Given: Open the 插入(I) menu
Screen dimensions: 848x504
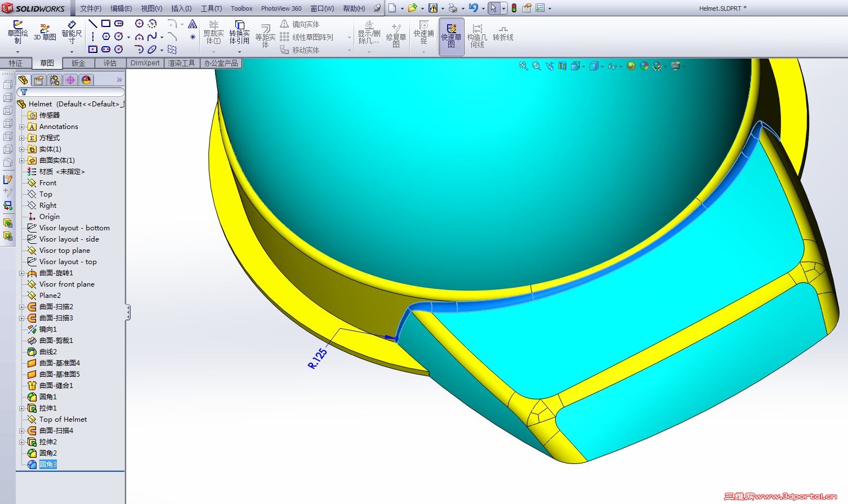Looking at the screenshot, I should [x=181, y=8].
